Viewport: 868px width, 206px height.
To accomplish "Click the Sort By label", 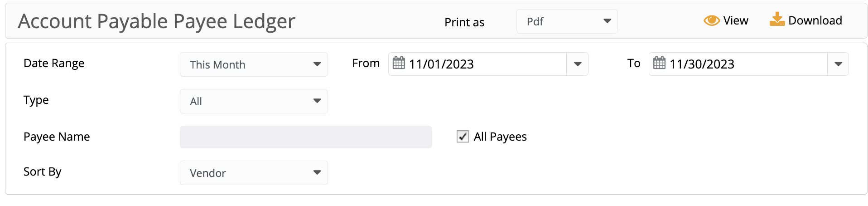I will tap(42, 172).
